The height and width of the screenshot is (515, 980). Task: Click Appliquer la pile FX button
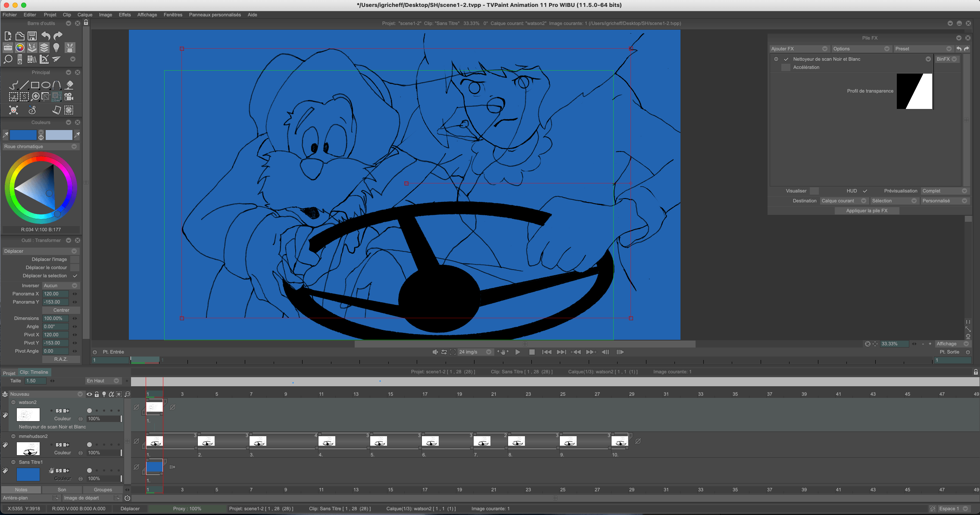point(867,211)
